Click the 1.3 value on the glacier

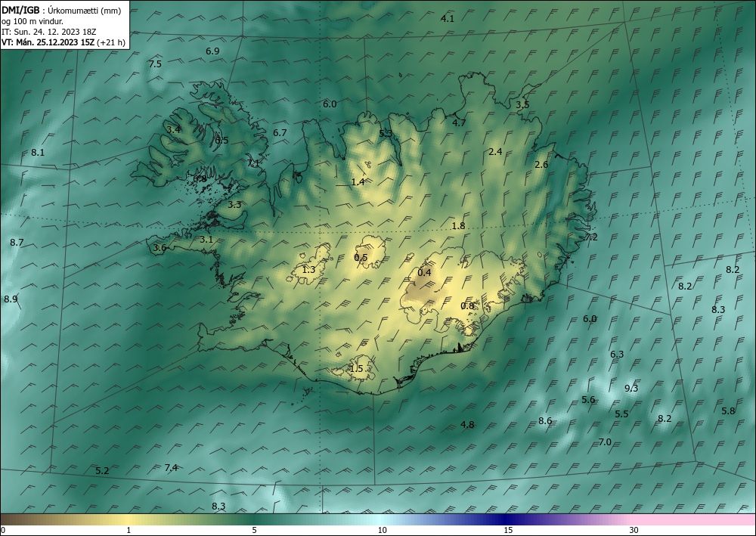point(308,270)
